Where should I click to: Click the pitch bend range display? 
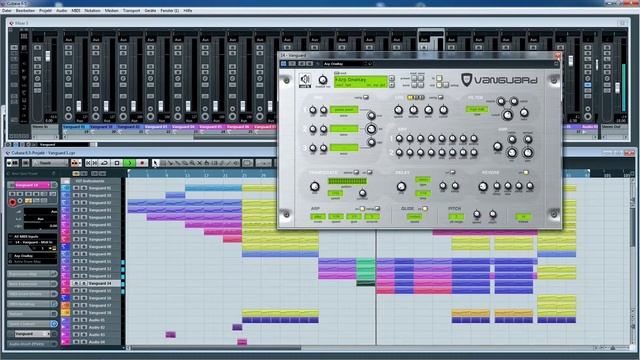(x=456, y=217)
